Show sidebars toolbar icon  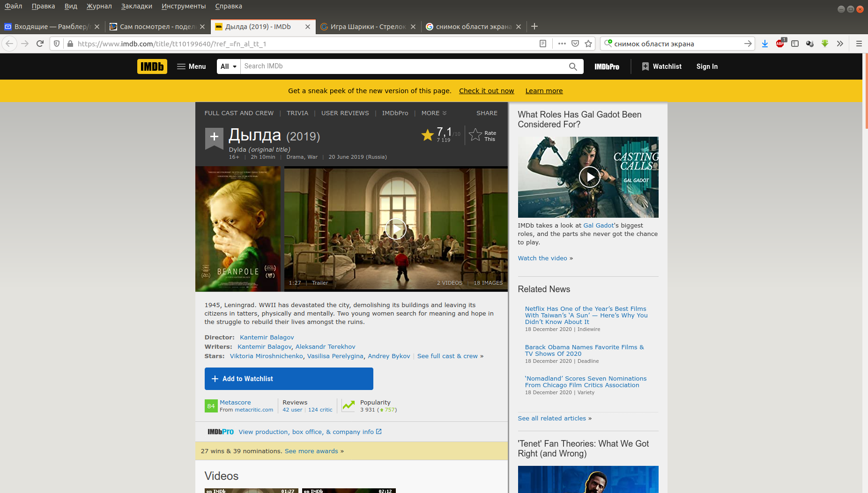click(x=795, y=44)
